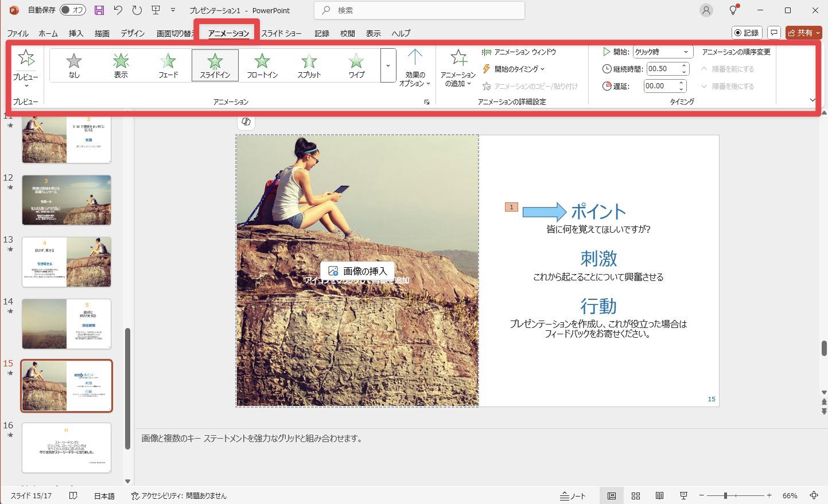Click the designer icon above slide

point(246,122)
